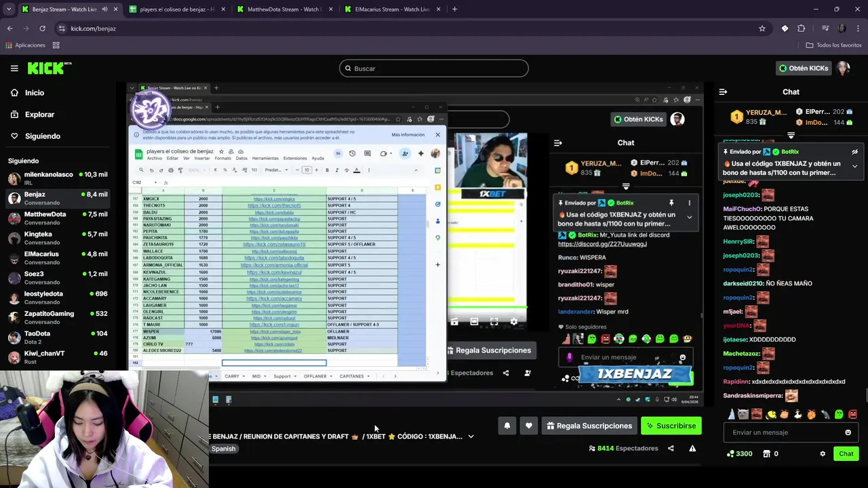
Task: Switch to MatthewDota Stream tab
Action: pyautogui.click(x=283, y=9)
